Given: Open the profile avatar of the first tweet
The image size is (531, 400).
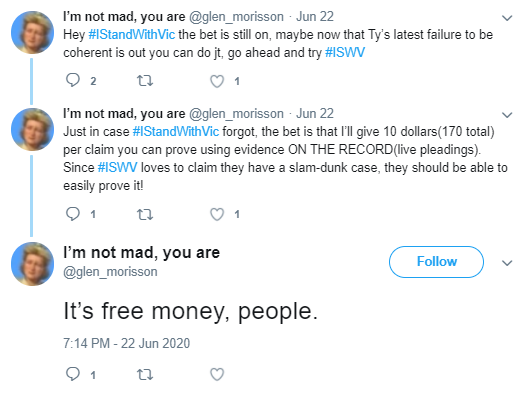Looking at the screenshot, I should coord(33,33).
